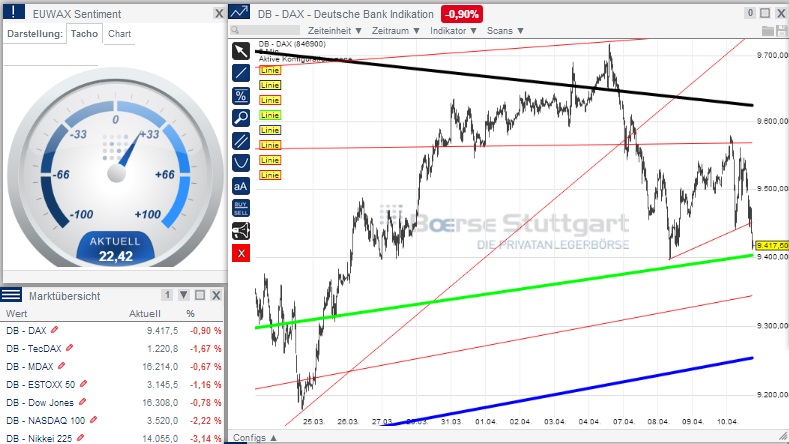Select the DB - ESTOXX 50 row
789x444 pixels.
(113, 385)
